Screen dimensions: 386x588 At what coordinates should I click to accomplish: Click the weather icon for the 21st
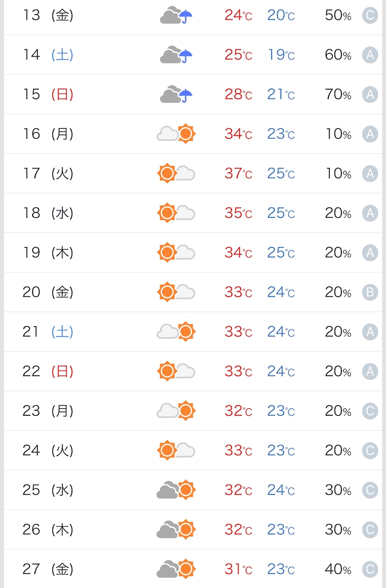pyautogui.click(x=176, y=331)
